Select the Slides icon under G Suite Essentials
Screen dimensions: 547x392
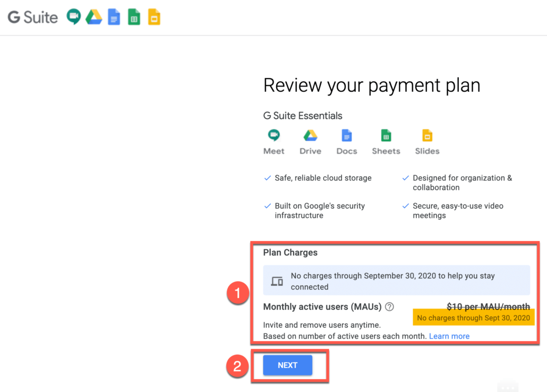pos(427,135)
